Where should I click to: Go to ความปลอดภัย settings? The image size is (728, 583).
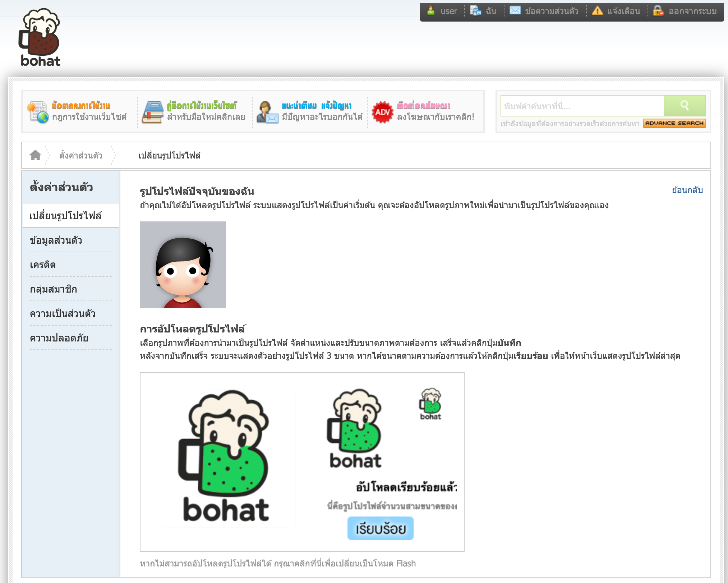click(59, 338)
